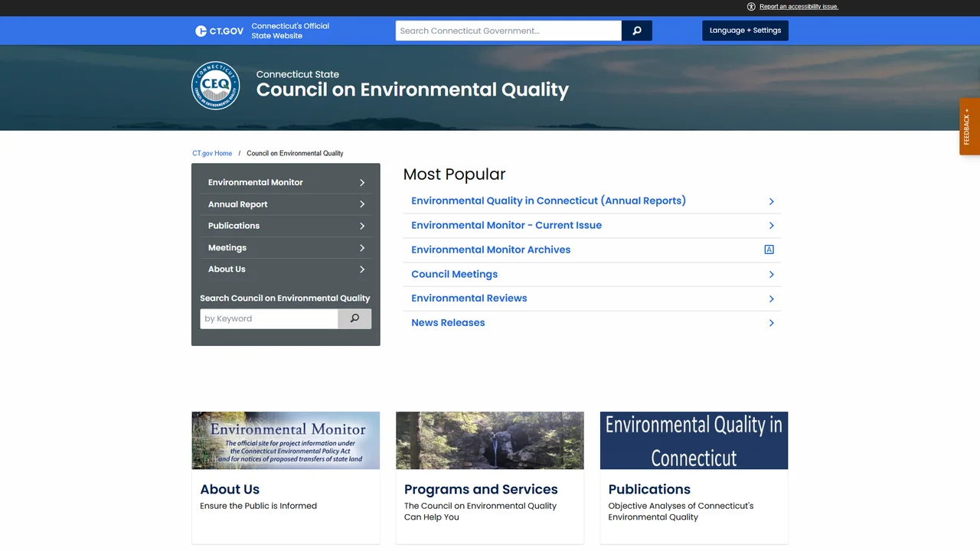Screen dimensions: 980x551
Task: Open the Language + Settings button
Action: coord(745,31)
